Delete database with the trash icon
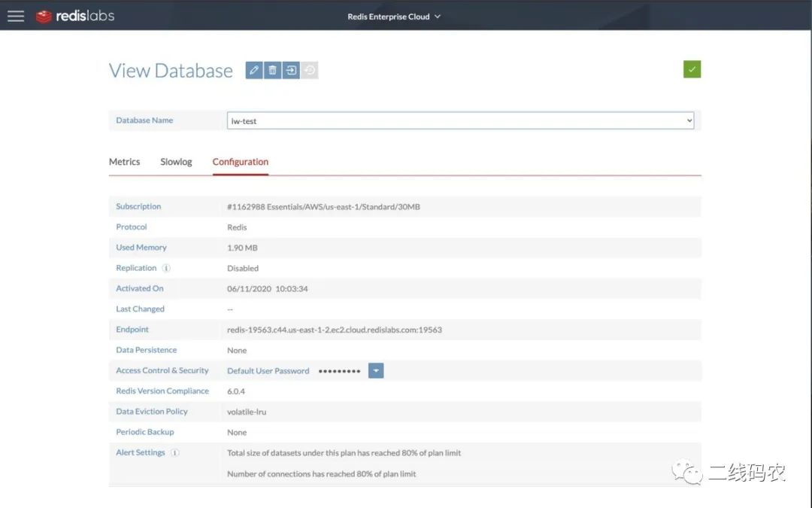The width and height of the screenshot is (812, 508). pos(272,70)
